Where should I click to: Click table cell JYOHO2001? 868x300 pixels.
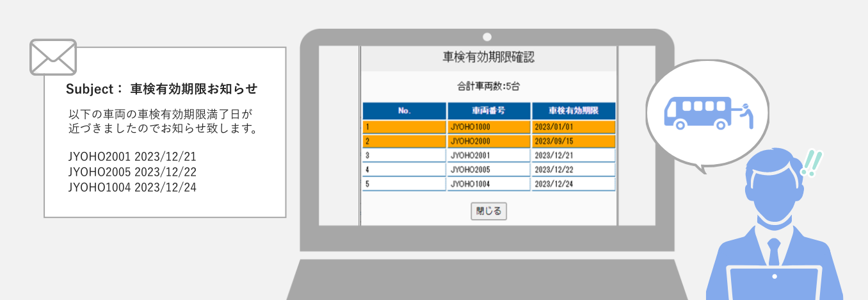click(x=488, y=155)
